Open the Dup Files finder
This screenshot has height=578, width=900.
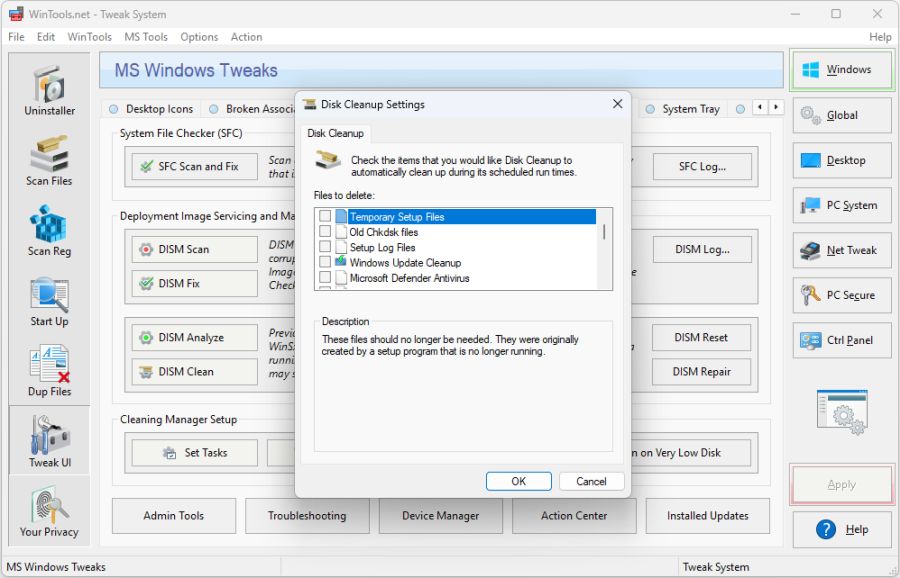(x=48, y=368)
